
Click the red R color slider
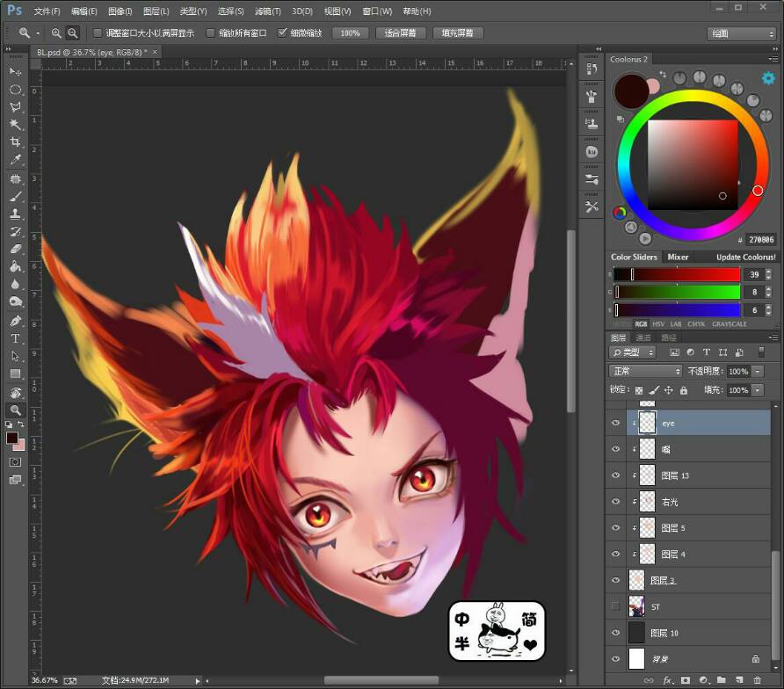coord(677,274)
